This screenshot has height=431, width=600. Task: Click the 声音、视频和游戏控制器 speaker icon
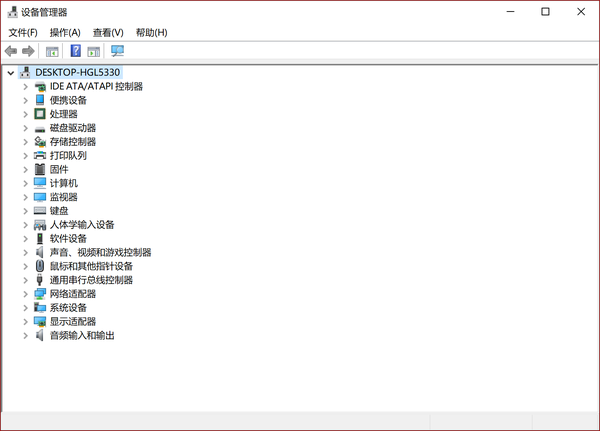click(x=39, y=252)
